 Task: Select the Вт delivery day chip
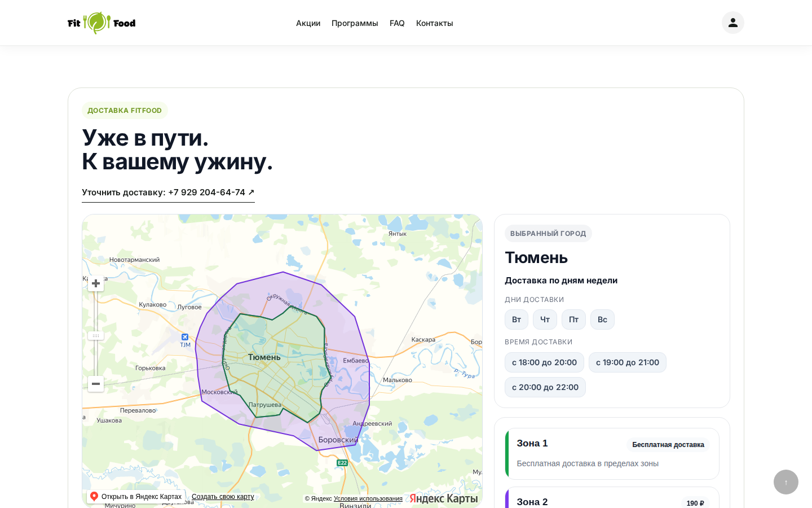click(x=517, y=319)
